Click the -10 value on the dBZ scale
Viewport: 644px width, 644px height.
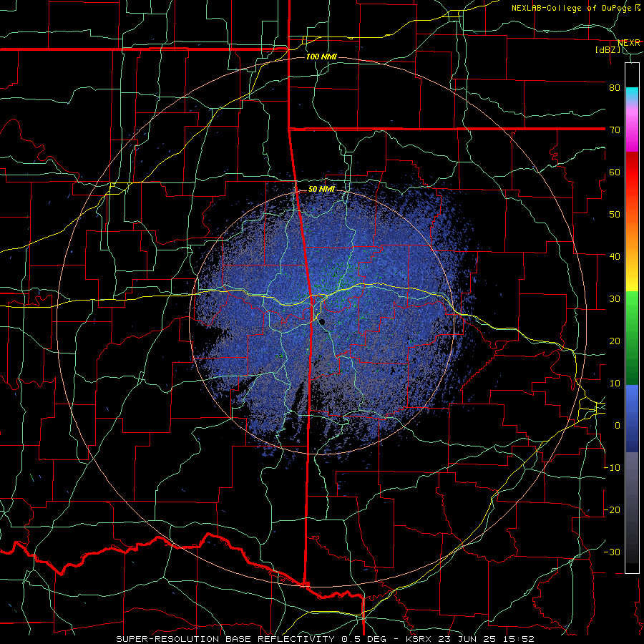pos(612,468)
